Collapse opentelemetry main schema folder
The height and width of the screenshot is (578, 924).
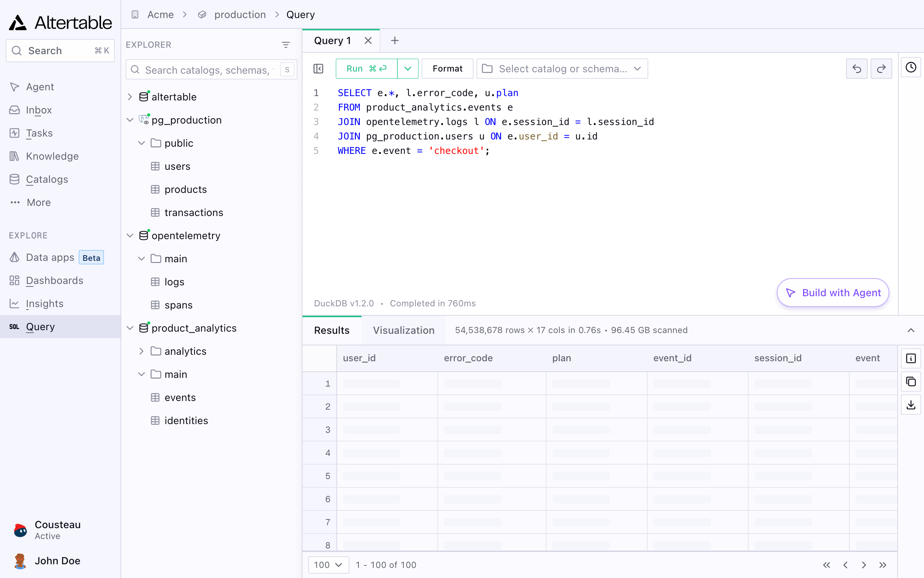[x=141, y=259]
